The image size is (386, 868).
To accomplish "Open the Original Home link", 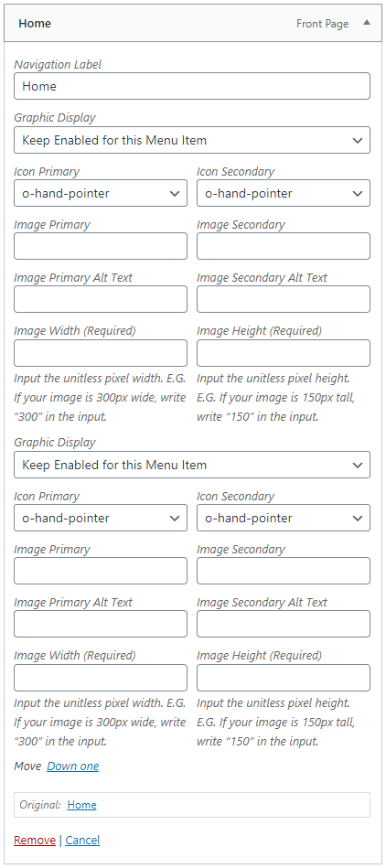I will pos(82,805).
